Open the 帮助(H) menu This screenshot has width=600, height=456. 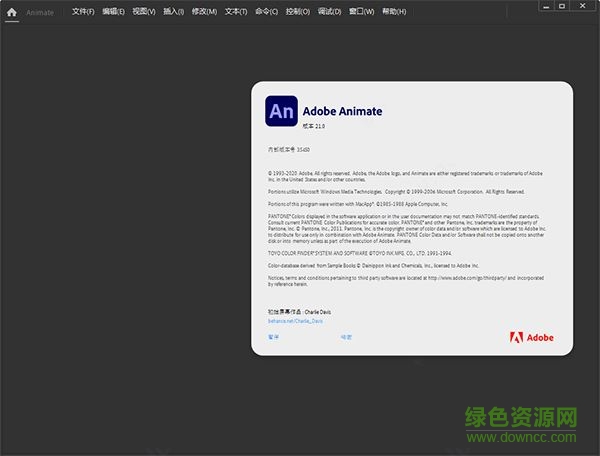tap(394, 12)
